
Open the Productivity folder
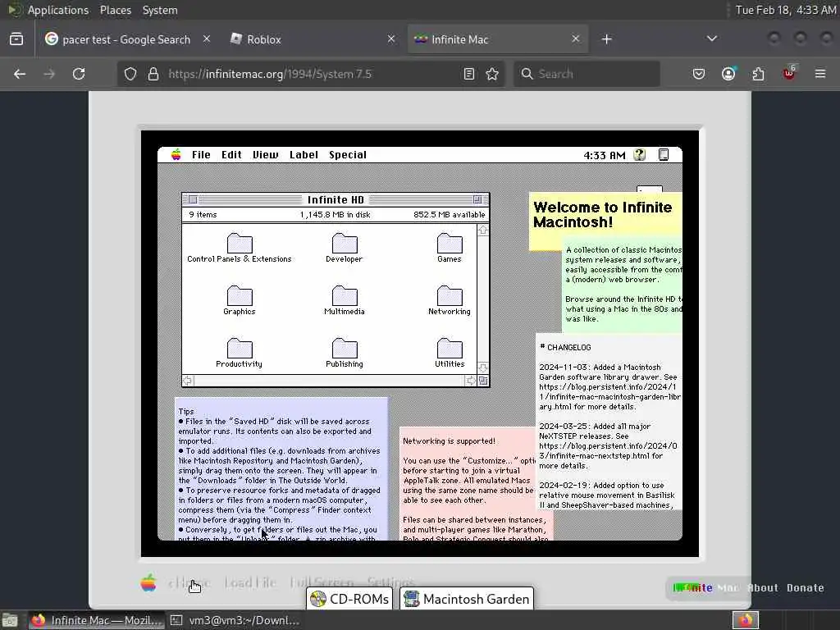pos(240,353)
